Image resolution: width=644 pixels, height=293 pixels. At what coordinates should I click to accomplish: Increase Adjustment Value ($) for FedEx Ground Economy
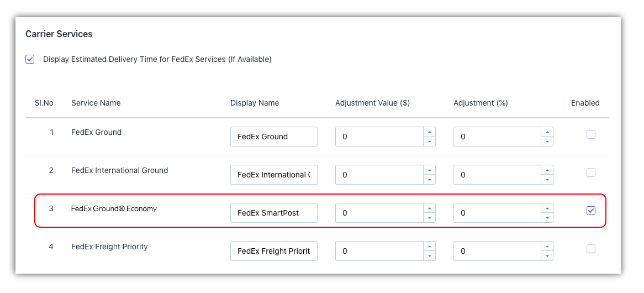pos(429,208)
